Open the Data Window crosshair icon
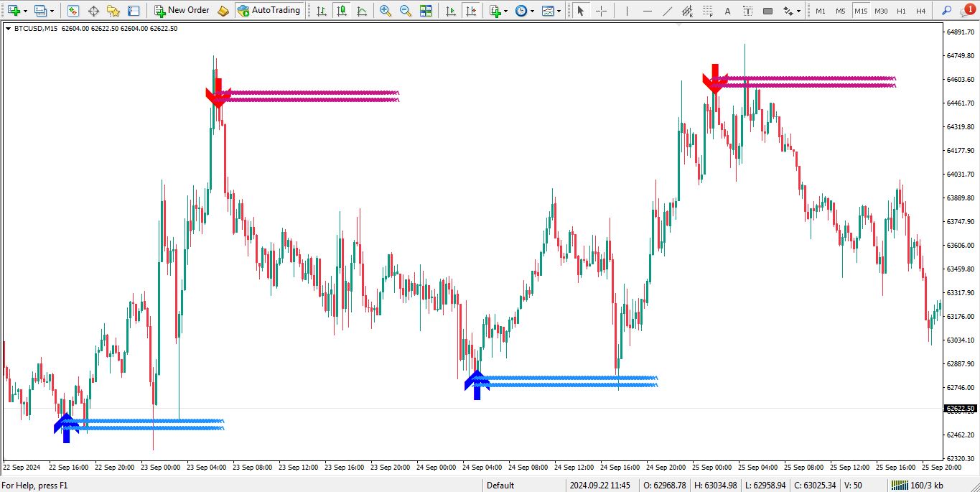The width and height of the screenshot is (980, 492). click(93, 11)
